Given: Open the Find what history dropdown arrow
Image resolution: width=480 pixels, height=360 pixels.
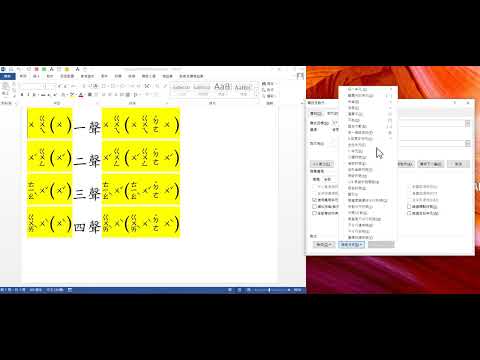Looking at the screenshot, I should coord(468,123).
